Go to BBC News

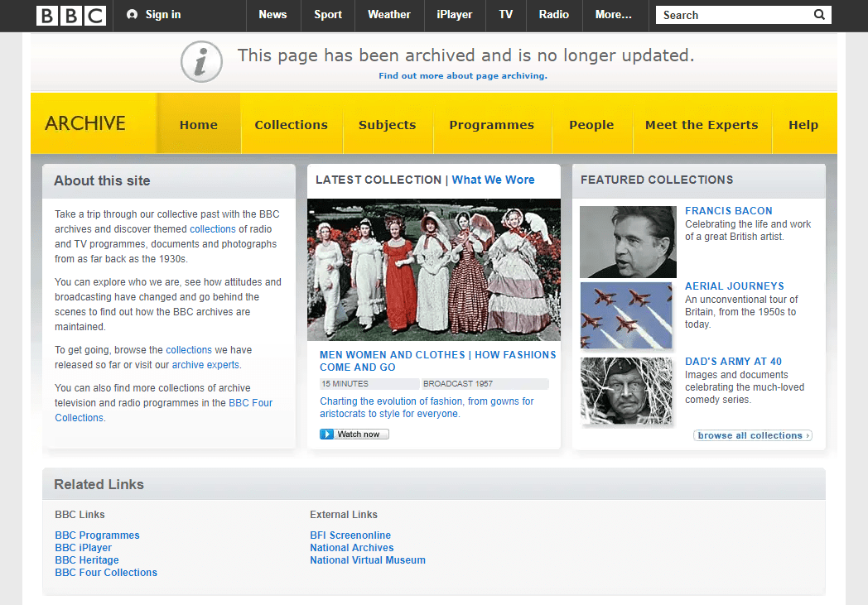(x=273, y=14)
